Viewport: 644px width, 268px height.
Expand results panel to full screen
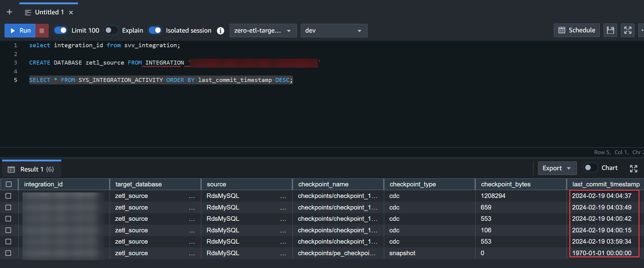tap(634, 168)
